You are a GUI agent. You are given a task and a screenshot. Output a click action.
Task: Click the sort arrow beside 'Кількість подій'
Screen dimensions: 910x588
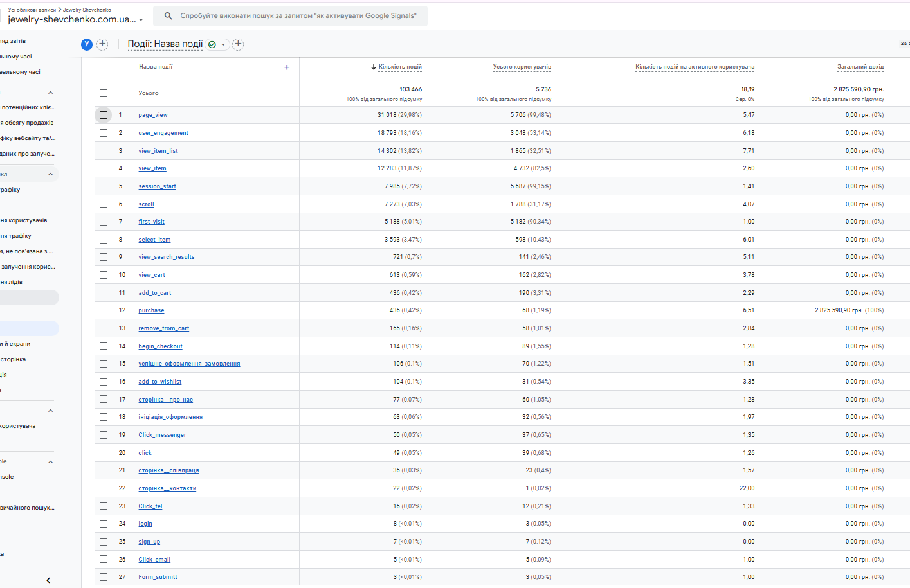tap(373, 67)
